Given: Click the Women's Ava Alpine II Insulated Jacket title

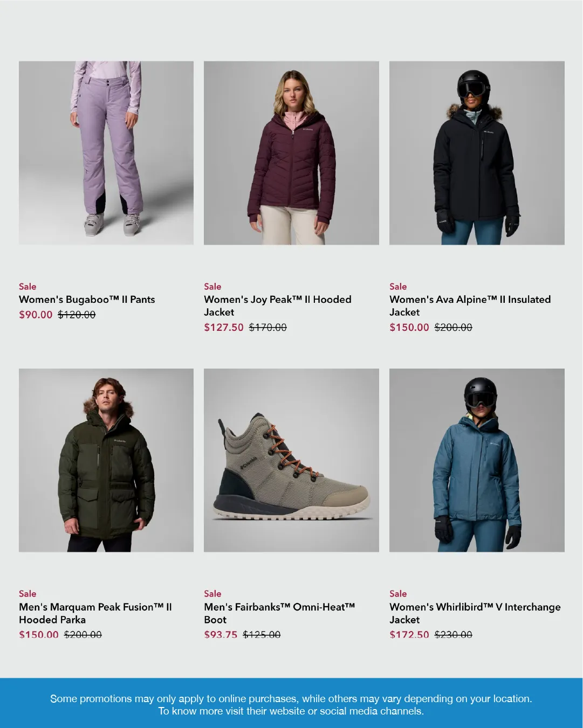Looking at the screenshot, I should click(x=470, y=306).
